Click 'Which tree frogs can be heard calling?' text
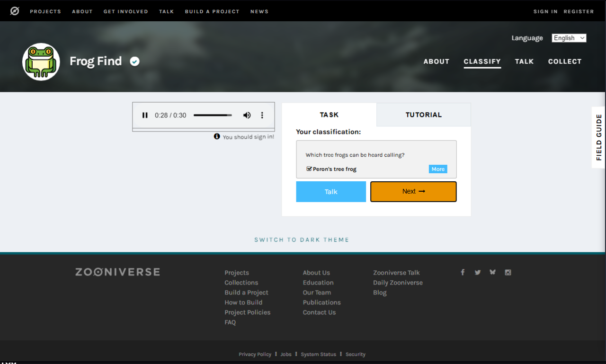 [355, 155]
